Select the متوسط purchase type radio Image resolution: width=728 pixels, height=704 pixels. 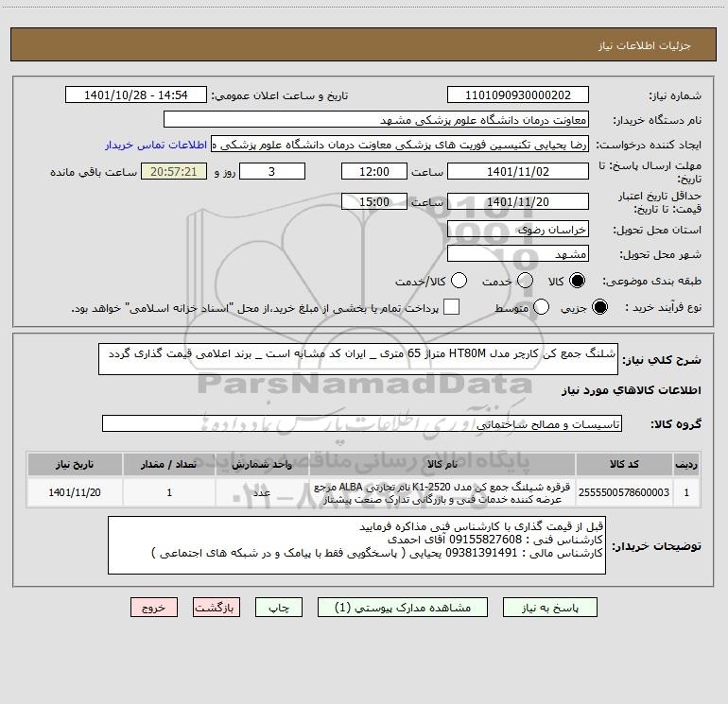(x=541, y=307)
